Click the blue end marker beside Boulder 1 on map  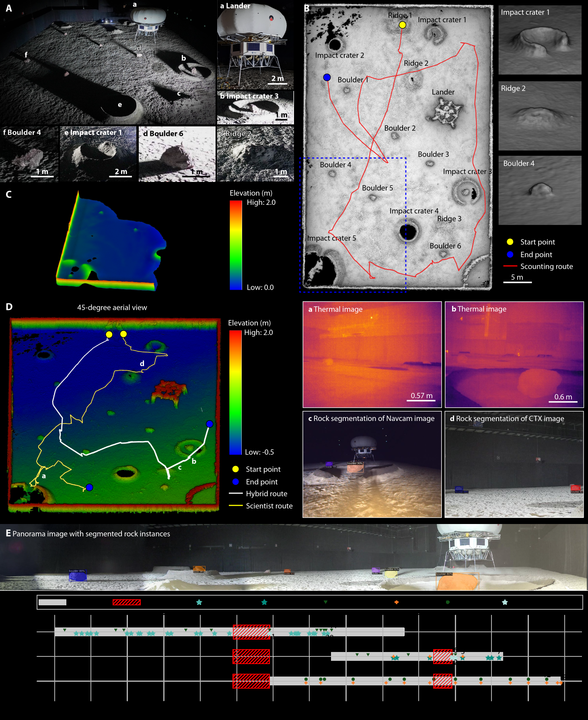coord(327,77)
